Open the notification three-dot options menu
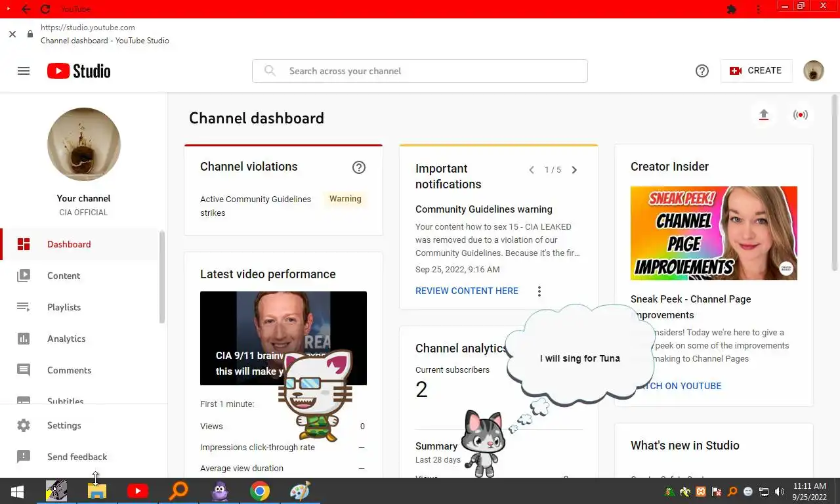Viewport: 840px width, 504px height. (539, 291)
